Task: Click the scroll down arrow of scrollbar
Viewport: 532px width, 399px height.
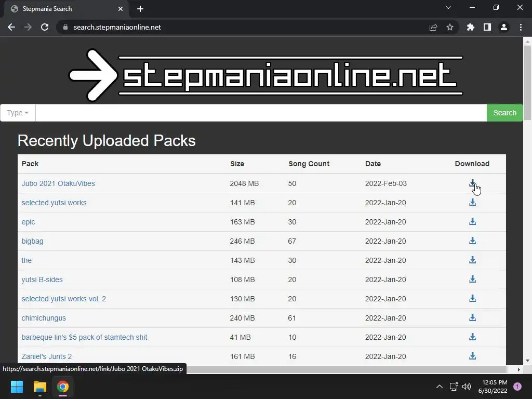Action: coord(527,361)
